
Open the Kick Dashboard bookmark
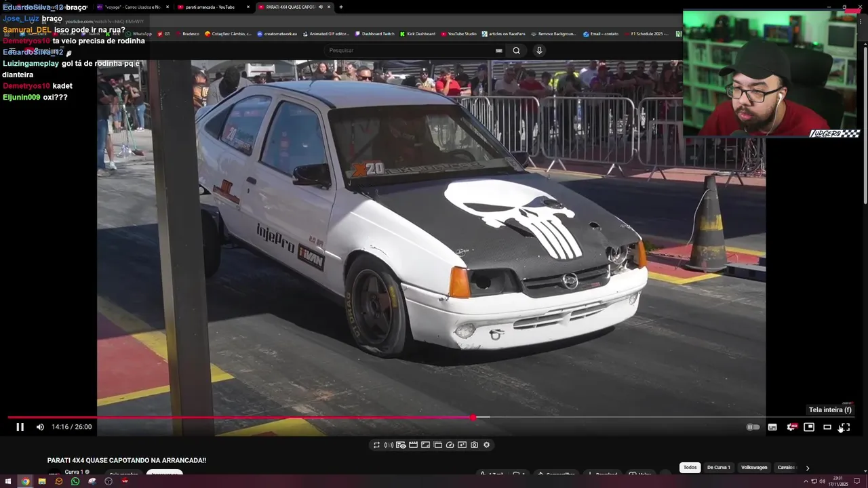[x=418, y=34]
